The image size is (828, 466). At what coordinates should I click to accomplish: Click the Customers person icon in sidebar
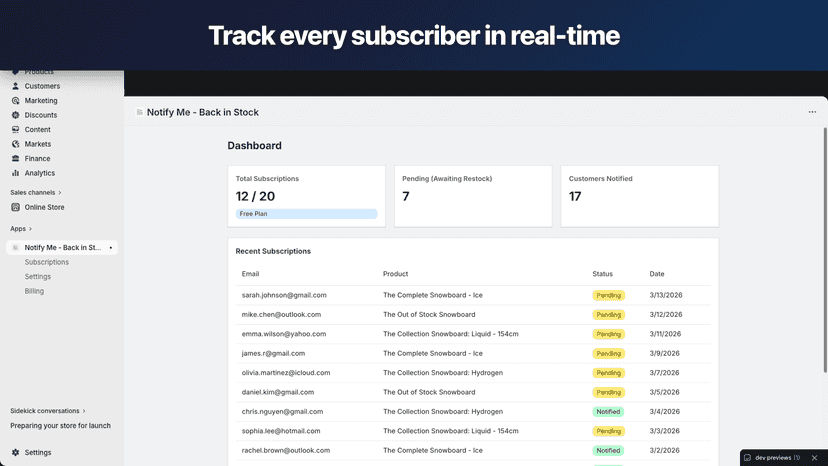click(x=15, y=86)
